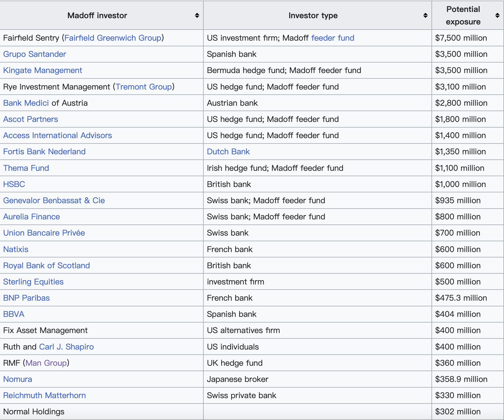The image size is (504, 420).
Task: Select the $404 million cell
Action: (x=468, y=314)
